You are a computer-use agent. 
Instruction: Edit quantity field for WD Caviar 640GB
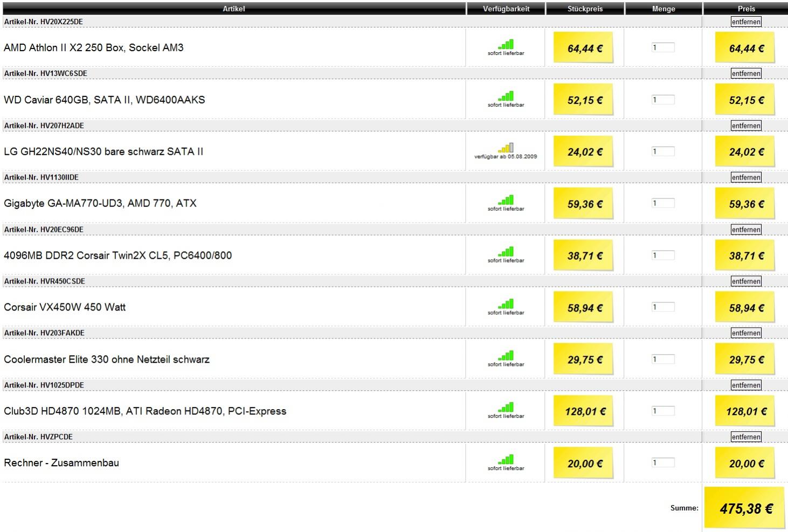[663, 100]
